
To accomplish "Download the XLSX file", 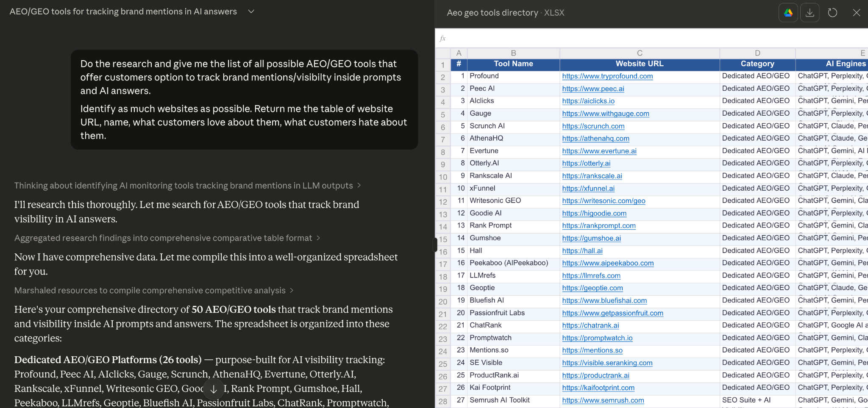I will tap(810, 13).
